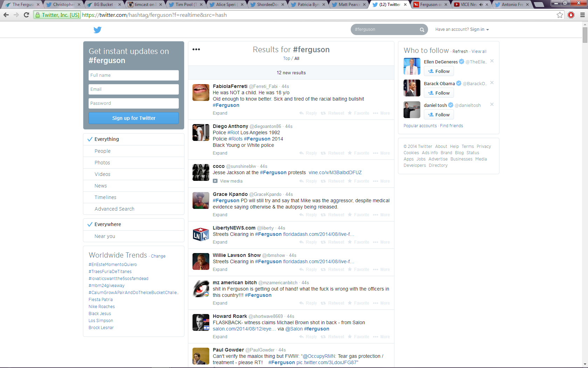Switch to the timcast browser tab
Viewport: 588px width, 368px height.
click(144, 5)
